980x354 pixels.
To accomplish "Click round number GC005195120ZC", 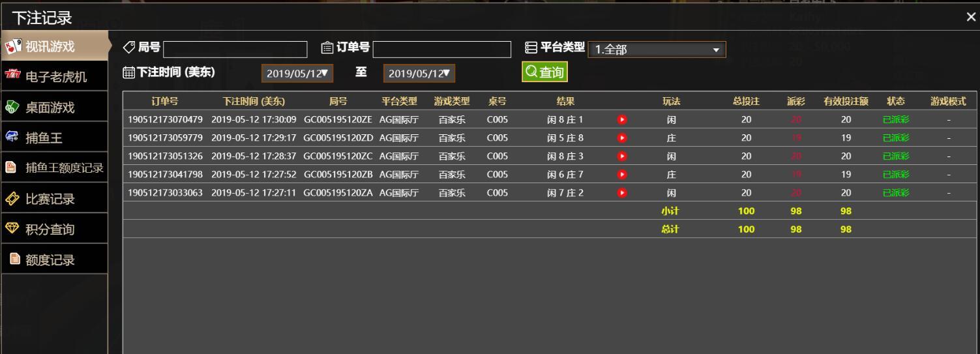I will (338, 156).
